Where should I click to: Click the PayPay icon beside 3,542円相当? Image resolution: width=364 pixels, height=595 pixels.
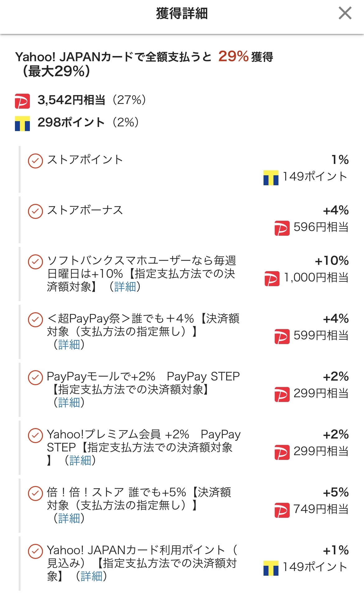(22, 101)
